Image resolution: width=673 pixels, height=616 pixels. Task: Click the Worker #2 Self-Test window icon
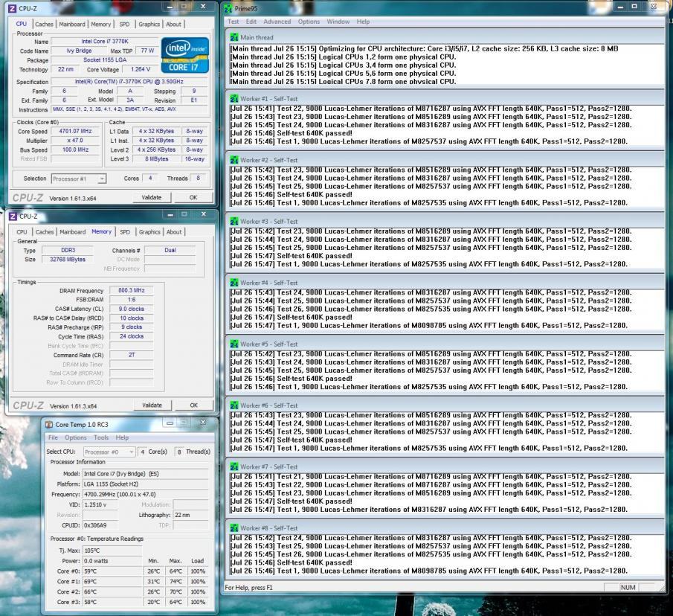234,160
